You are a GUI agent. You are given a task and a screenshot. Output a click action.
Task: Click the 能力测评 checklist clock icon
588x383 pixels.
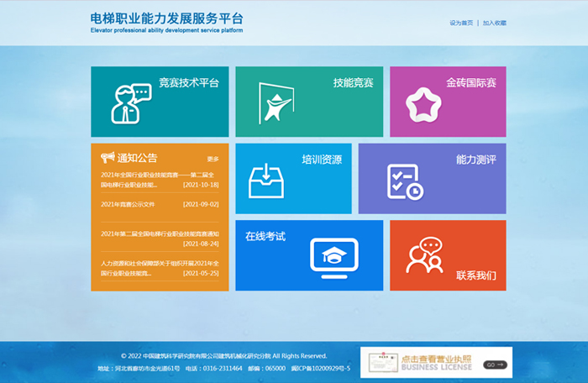coord(406,182)
